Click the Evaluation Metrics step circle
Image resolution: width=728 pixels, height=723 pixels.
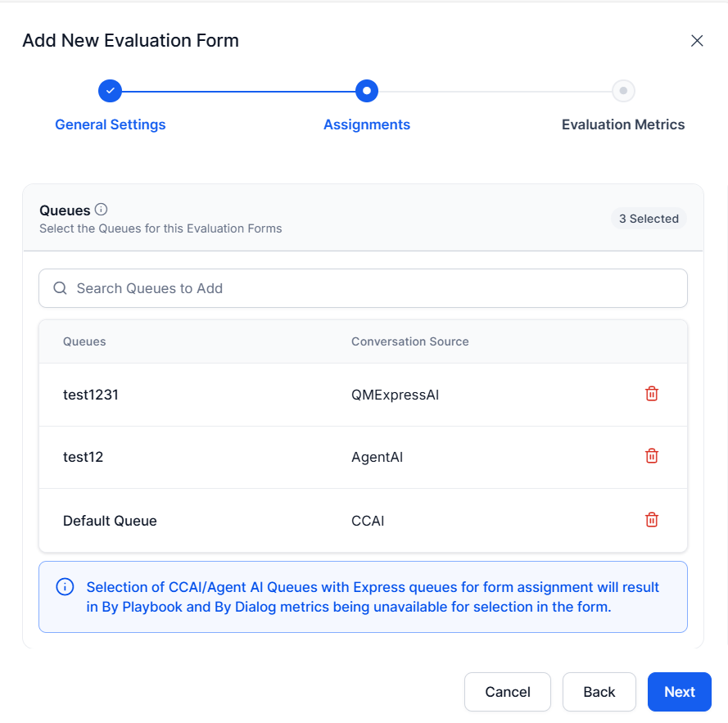623,91
